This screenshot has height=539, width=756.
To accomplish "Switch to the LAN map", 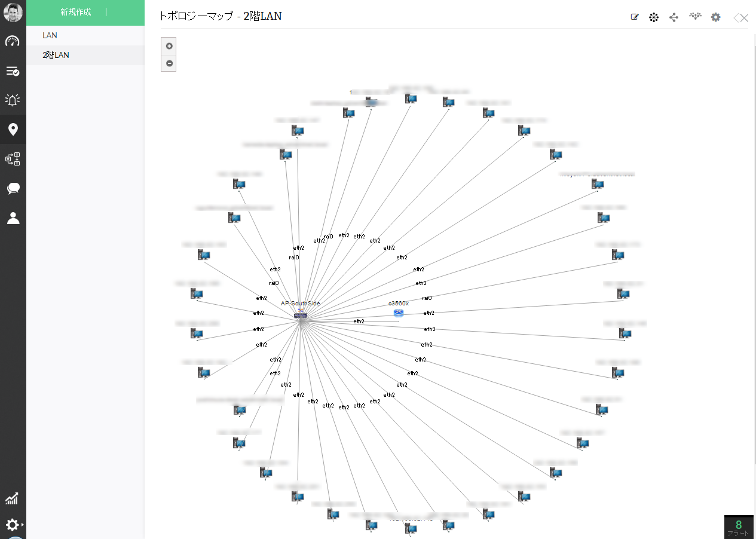I will (x=50, y=35).
